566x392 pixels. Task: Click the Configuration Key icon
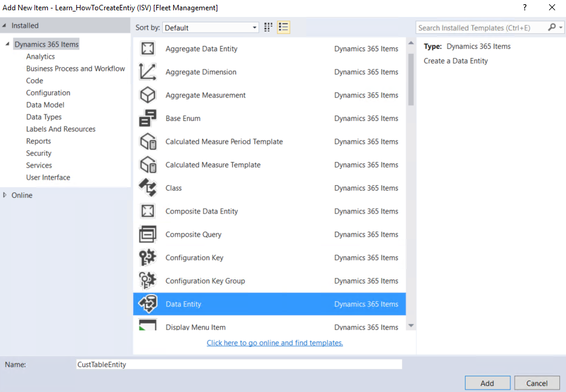[x=148, y=258]
